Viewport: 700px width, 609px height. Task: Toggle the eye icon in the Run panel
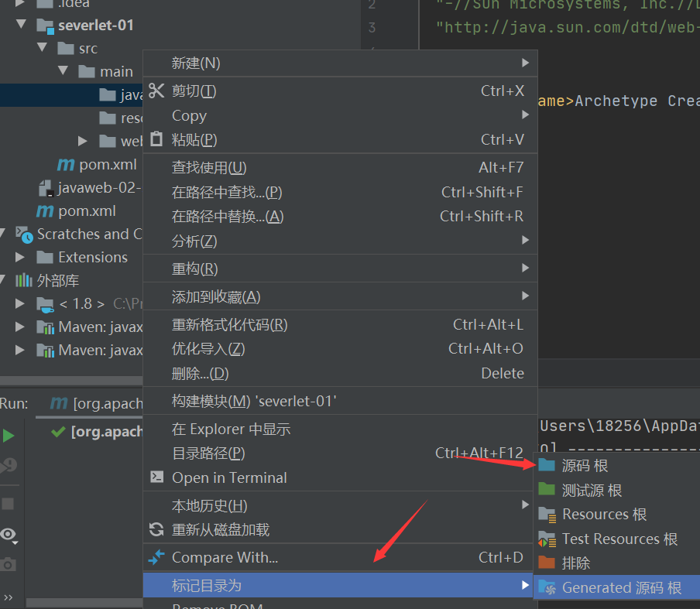pos(9,534)
